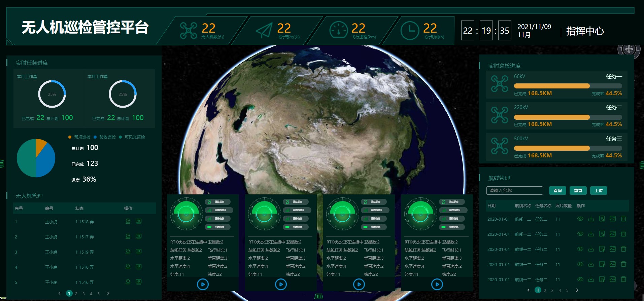
Task: Open photo gallery icon in last route row
Action: tap(613, 279)
